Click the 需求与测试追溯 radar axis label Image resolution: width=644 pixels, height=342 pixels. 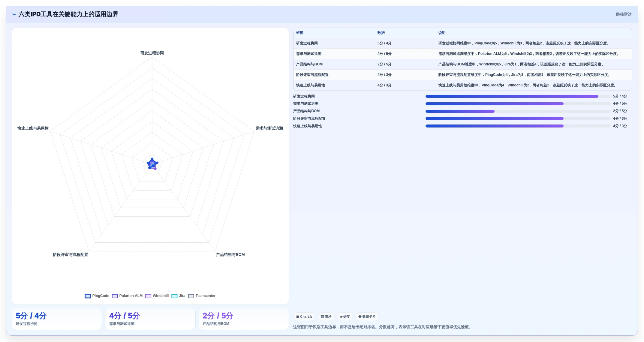tap(269, 128)
